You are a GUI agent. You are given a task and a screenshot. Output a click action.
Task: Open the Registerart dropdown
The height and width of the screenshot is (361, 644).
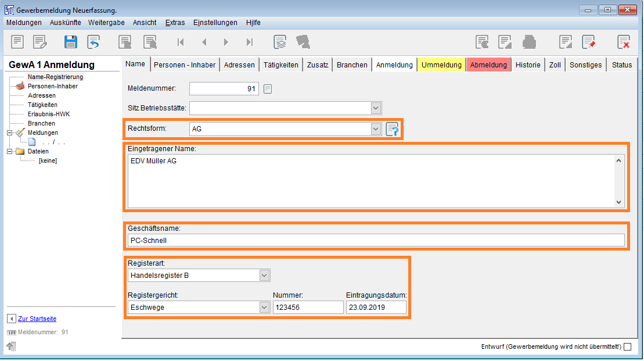264,275
